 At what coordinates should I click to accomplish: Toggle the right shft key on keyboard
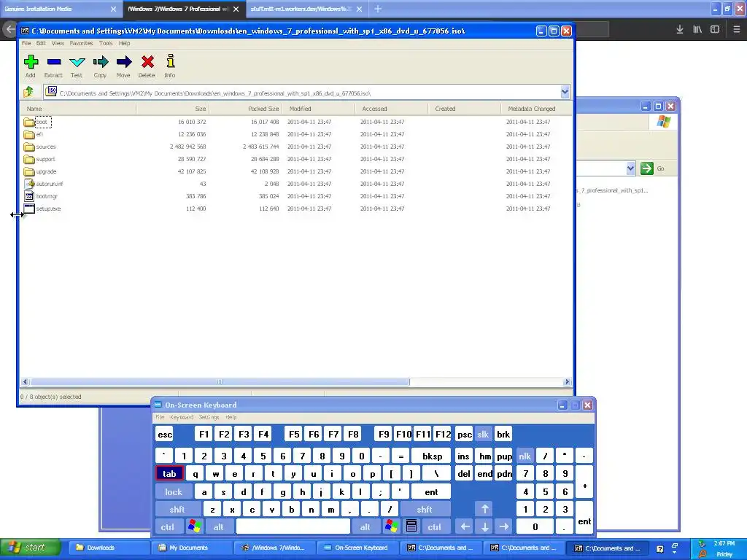pyautogui.click(x=425, y=509)
